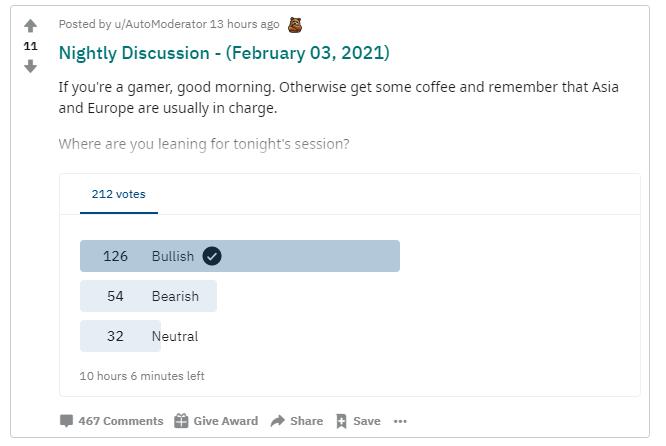Click the gift Give Award icon
The width and height of the screenshot is (666, 446).
point(181,421)
